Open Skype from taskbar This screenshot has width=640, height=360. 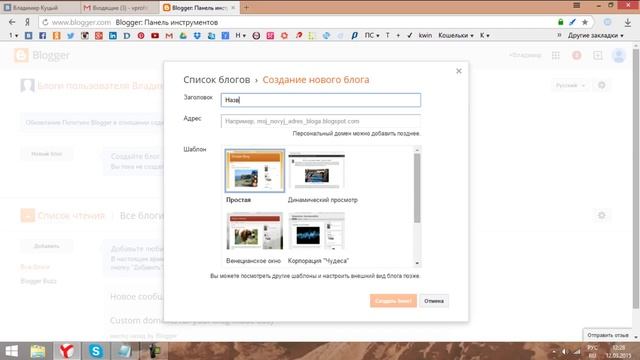point(96,351)
